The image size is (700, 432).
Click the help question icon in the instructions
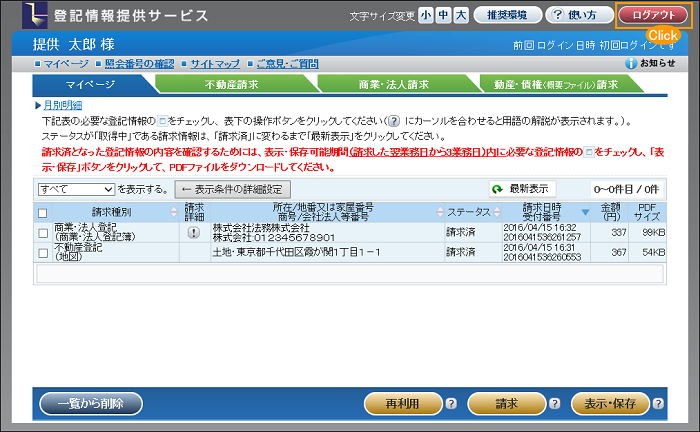pyautogui.click(x=394, y=121)
